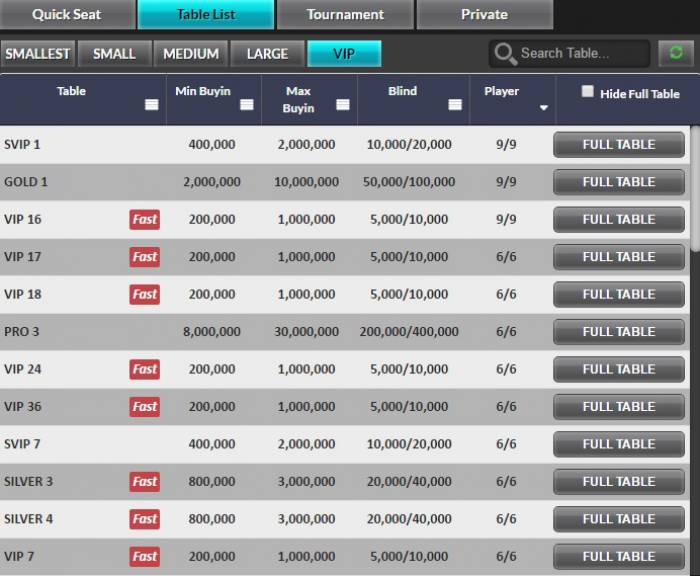Click the SVIP 7 table name
The width and height of the screenshot is (700, 576).
22,444
